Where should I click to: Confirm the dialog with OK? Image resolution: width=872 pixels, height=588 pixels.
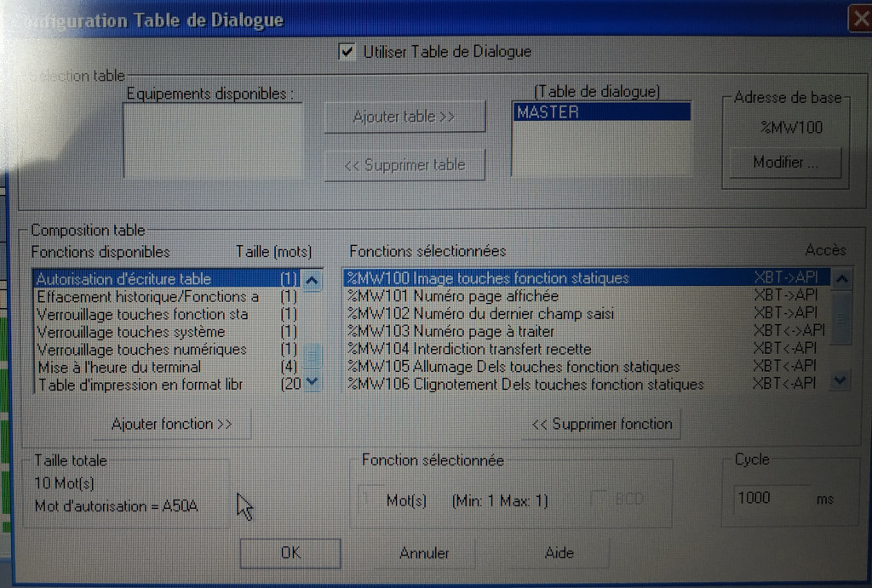(290, 552)
